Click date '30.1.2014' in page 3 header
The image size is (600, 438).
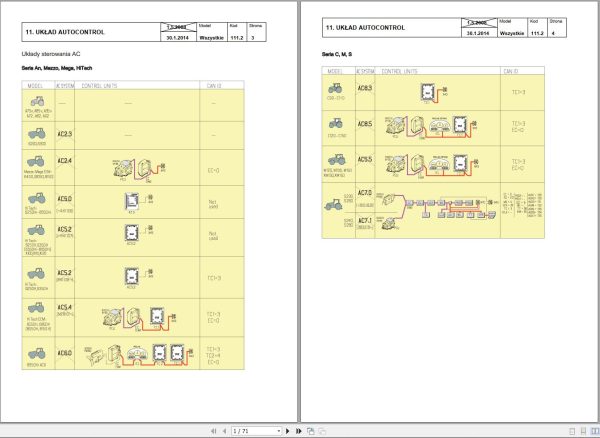coord(178,38)
